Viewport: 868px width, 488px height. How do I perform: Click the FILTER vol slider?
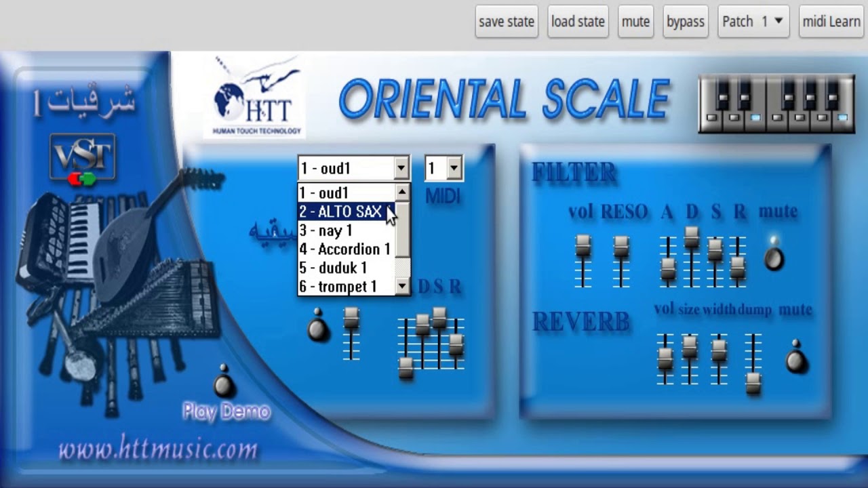[583, 260]
